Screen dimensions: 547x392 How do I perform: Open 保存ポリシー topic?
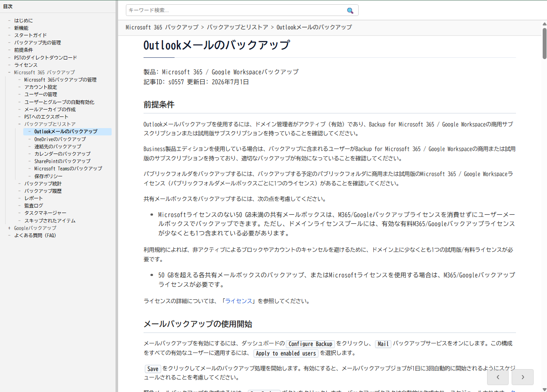point(48,176)
